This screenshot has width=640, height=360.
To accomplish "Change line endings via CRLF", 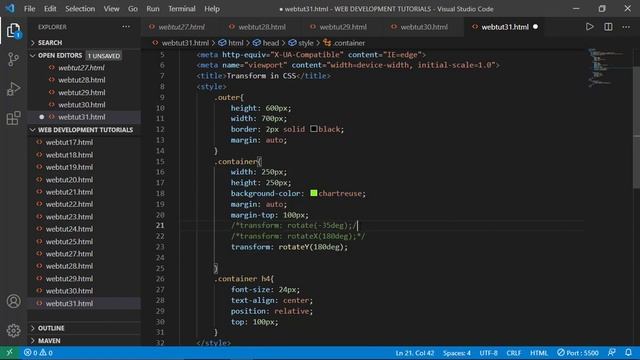I will (513, 353).
